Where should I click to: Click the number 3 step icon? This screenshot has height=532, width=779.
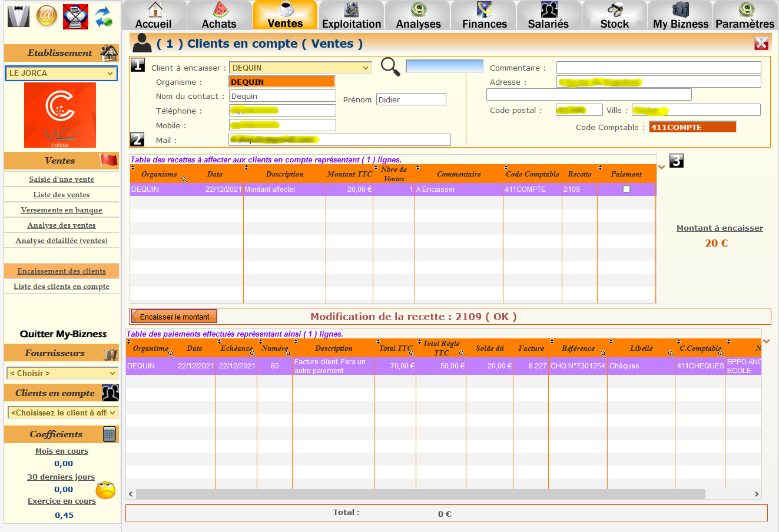tap(677, 161)
